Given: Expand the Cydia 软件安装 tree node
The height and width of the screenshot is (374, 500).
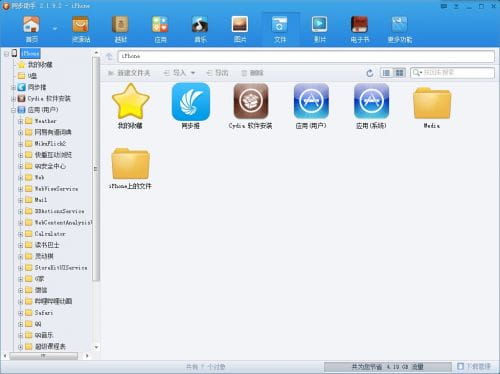Looking at the screenshot, I should click(13, 99).
